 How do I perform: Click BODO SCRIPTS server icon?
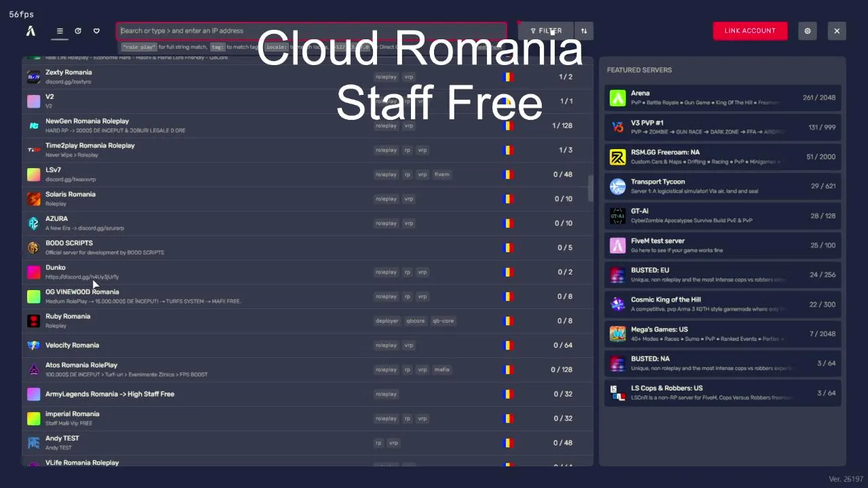(x=33, y=247)
